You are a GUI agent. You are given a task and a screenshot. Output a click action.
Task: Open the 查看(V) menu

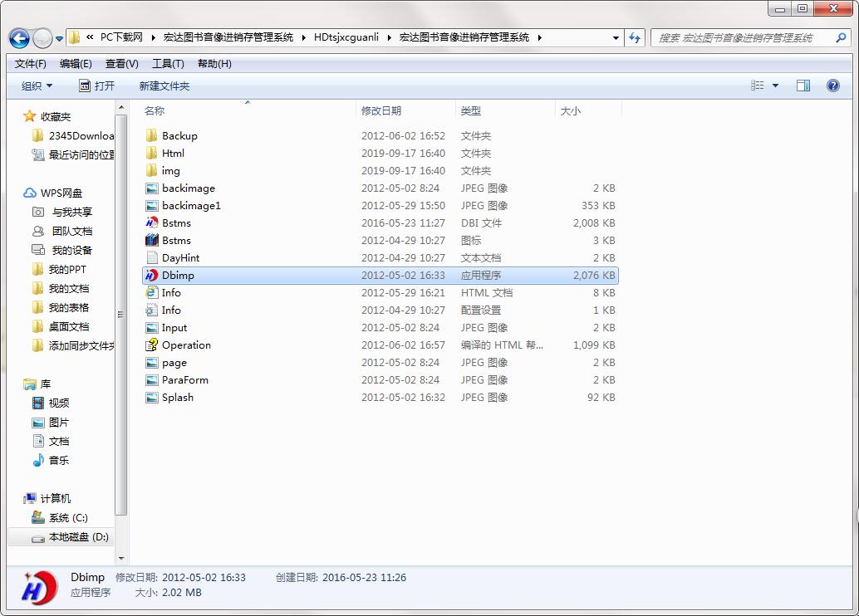(x=121, y=64)
